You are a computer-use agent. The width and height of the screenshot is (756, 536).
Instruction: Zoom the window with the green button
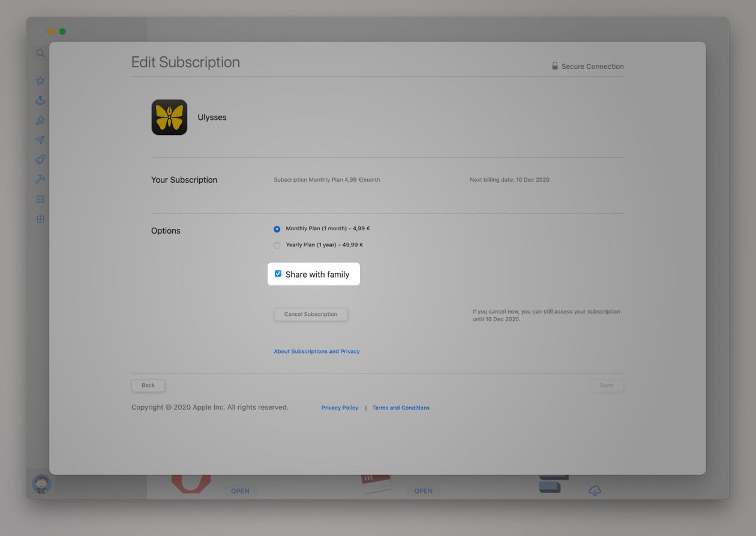[62, 32]
